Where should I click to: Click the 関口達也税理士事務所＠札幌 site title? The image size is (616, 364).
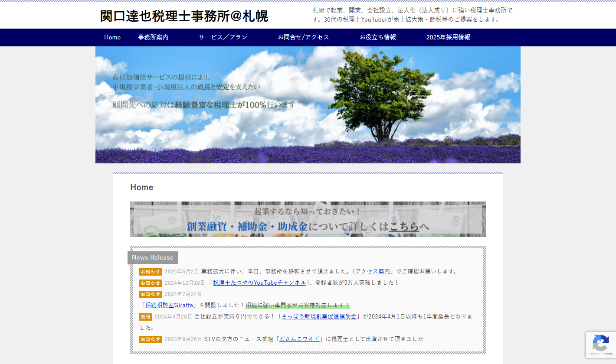click(x=184, y=16)
